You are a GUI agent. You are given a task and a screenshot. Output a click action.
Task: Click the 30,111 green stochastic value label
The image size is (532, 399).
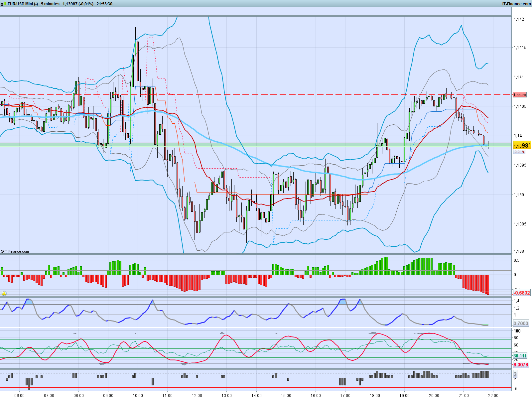pos(520,356)
